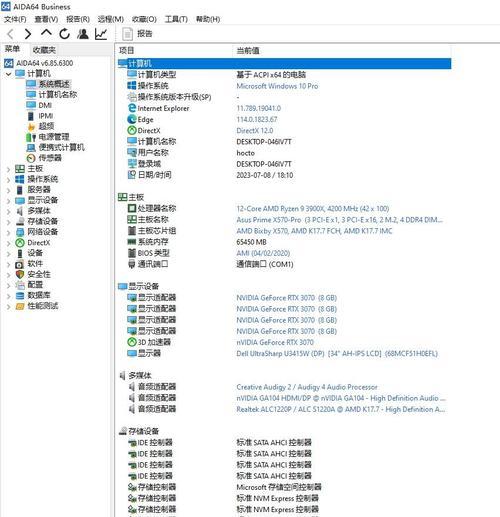The width and height of the screenshot is (500, 517).
Task: Open the 文件(F) menu
Action: [15, 19]
